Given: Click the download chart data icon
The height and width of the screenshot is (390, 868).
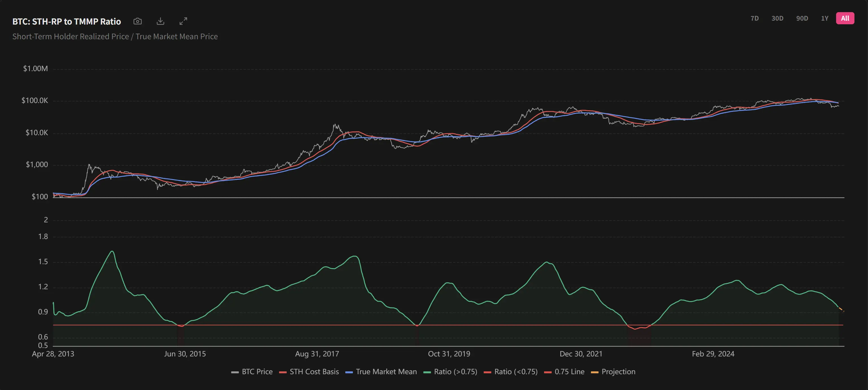Looking at the screenshot, I should click(x=160, y=21).
